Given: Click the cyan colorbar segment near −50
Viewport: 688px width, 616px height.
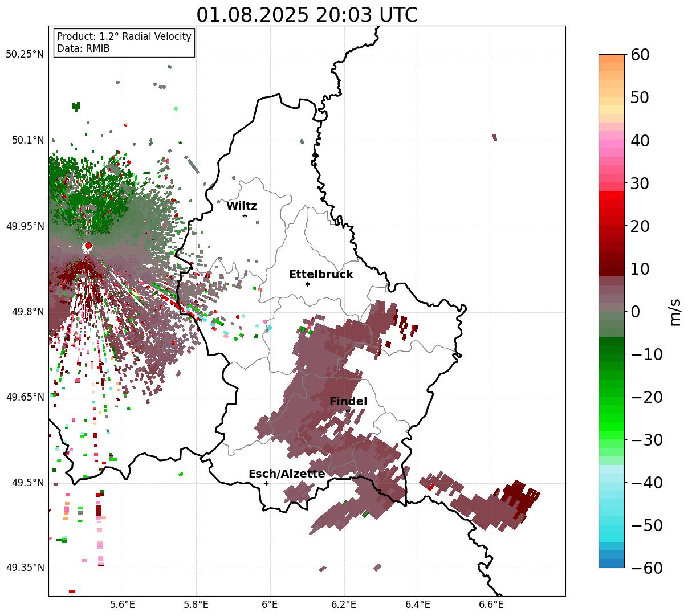Looking at the screenshot, I should point(612,529).
